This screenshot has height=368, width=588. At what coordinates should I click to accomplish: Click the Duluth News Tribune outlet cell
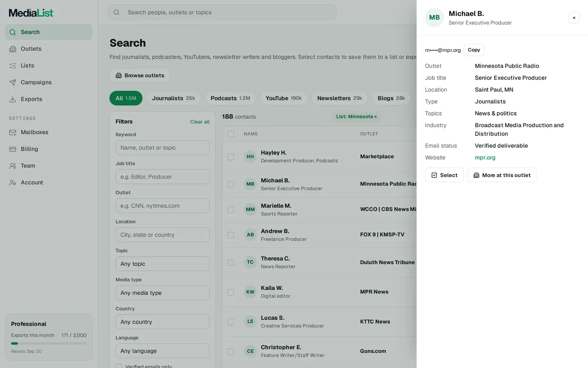coord(388,263)
